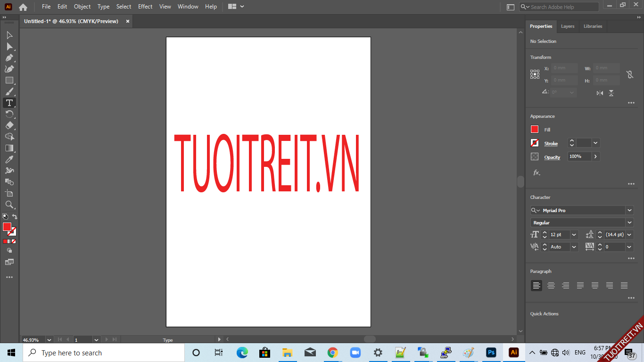Screen dimensions: 644x362
Task: Click the Gradient tool
Action: click(x=9, y=148)
